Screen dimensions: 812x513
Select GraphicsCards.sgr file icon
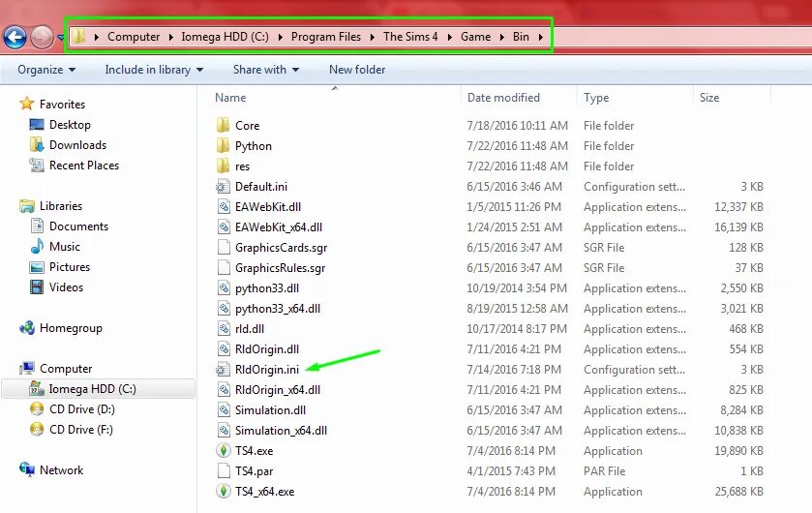pyautogui.click(x=224, y=247)
